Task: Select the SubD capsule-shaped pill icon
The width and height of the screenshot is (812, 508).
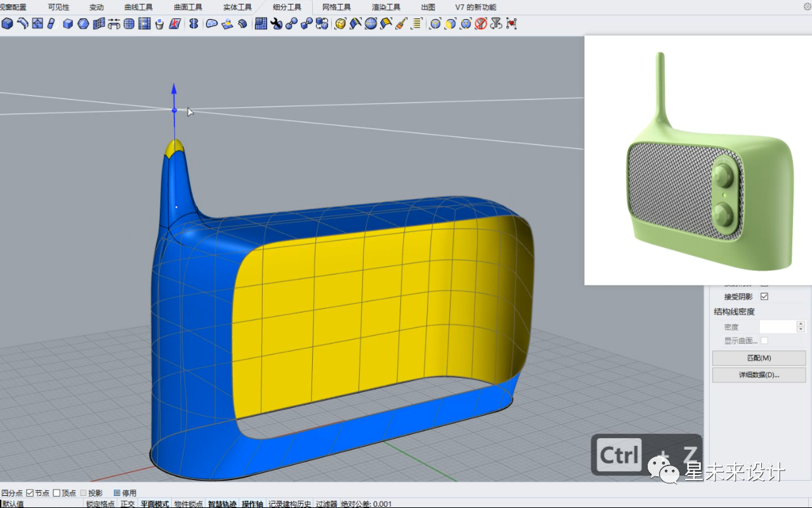Action: click(x=51, y=23)
